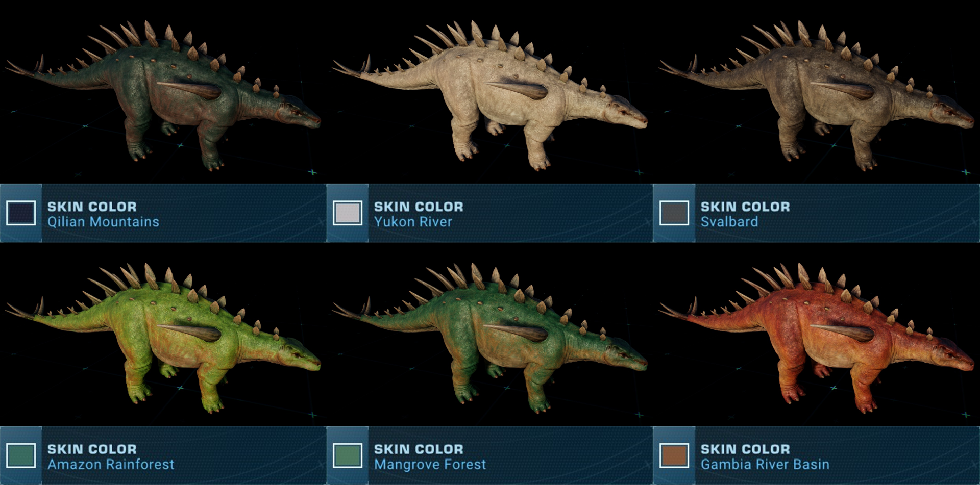This screenshot has height=485, width=980.
Task: Click the Mangrove Forest green dinosaur preview
Action: coord(490,337)
